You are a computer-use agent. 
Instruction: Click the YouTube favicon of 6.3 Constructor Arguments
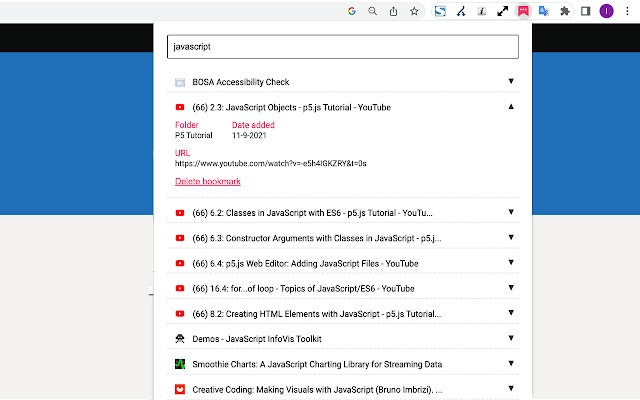click(180, 238)
